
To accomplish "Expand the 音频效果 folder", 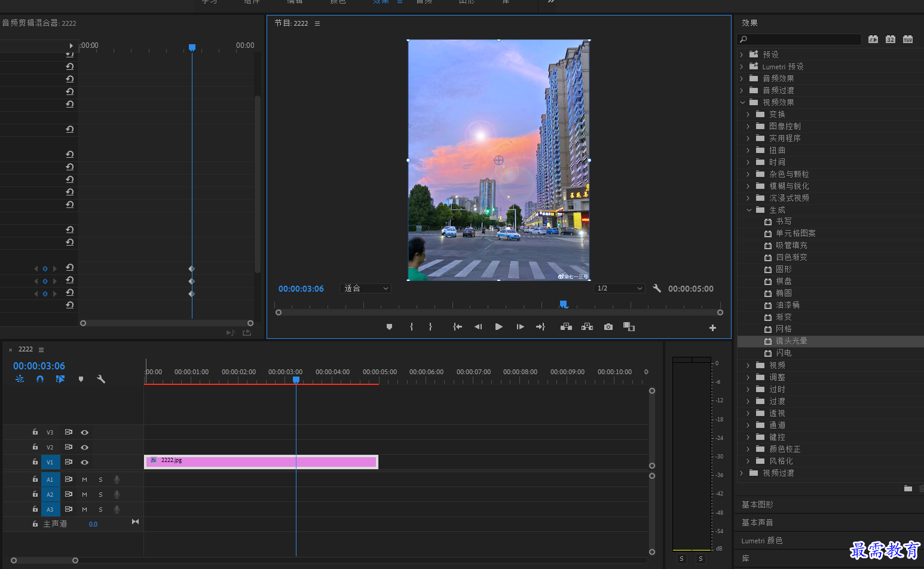I will coord(742,78).
